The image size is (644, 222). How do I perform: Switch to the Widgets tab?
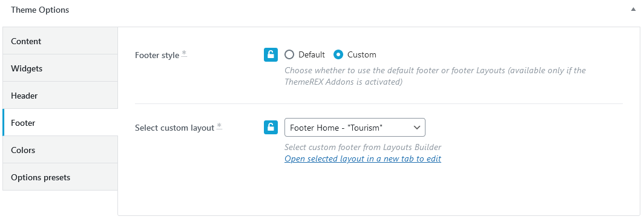(61, 68)
